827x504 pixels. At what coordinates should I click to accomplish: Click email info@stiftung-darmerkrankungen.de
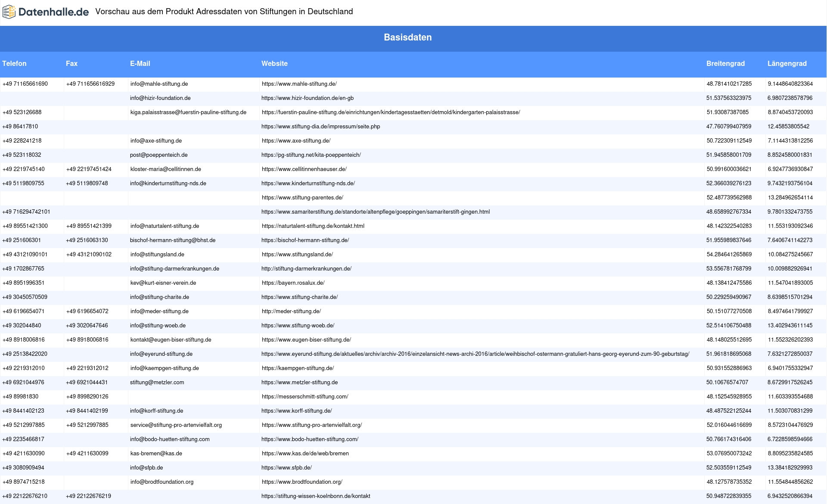[174, 269]
